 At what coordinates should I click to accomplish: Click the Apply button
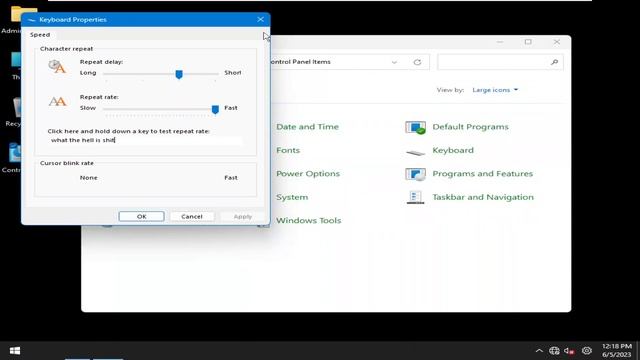coord(242,216)
